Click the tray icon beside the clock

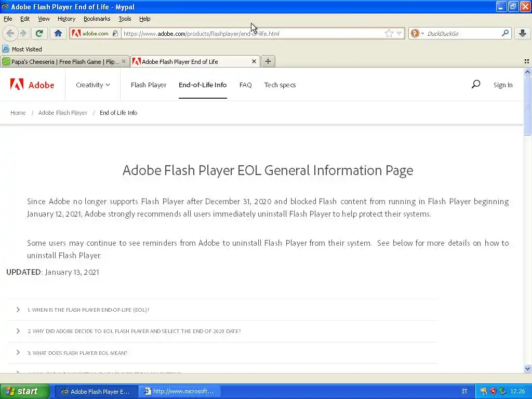click(x=502, y=391)
